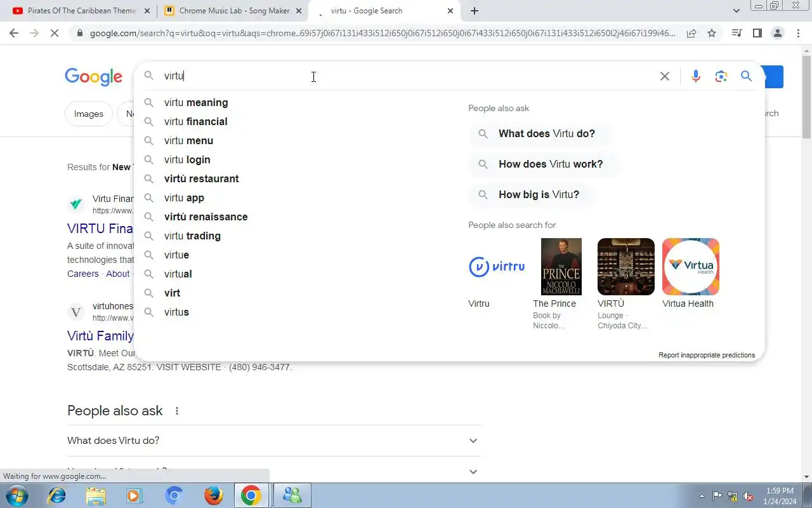Click the Google logo

click(x=93, y=77)
